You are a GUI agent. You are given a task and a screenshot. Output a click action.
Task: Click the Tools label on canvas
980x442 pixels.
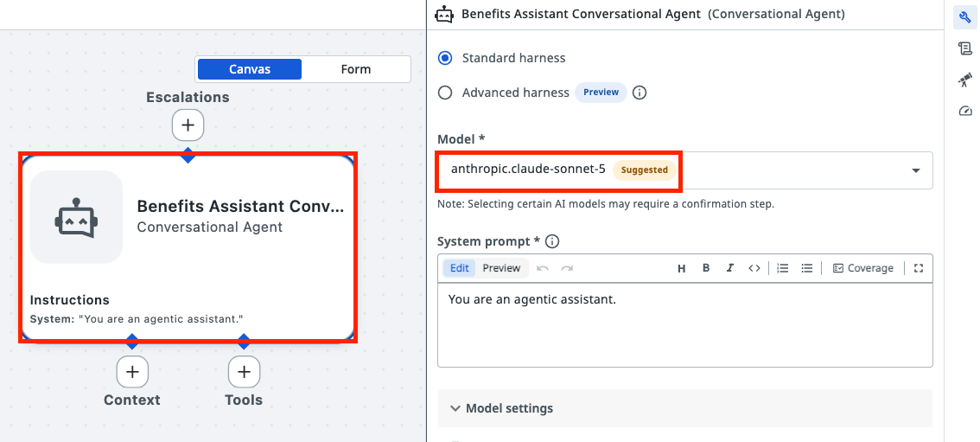pyautogui.click(x=244, y=400)
